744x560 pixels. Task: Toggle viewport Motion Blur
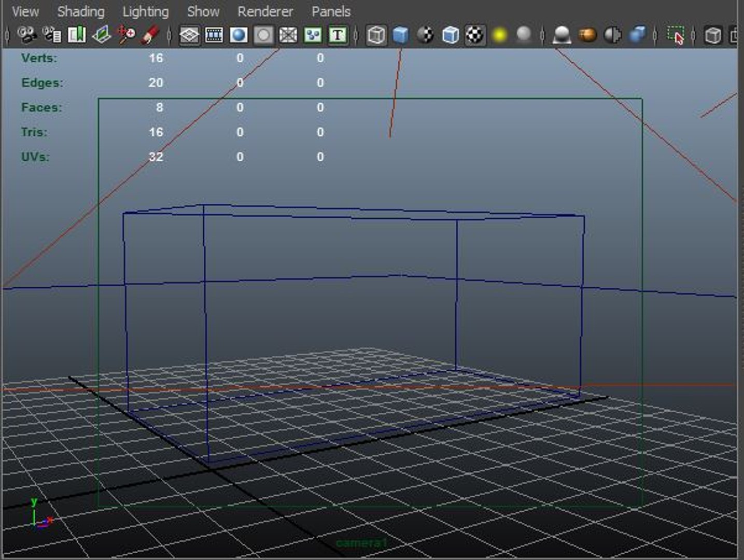pyautogui.click(x=587, y=35)
